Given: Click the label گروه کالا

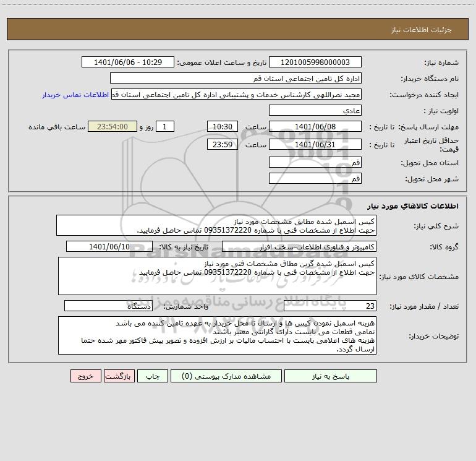Looking at the screenshot, I should pos(444,247).
